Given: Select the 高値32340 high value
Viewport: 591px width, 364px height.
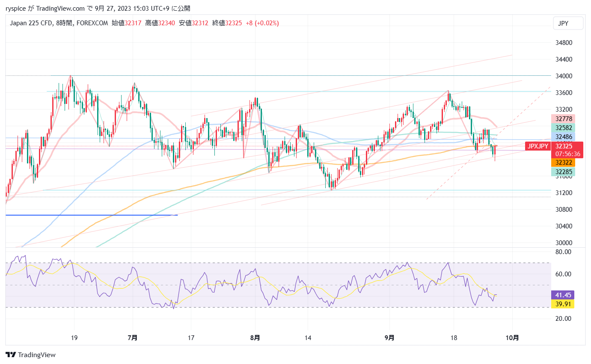Looking at the screenshot, I should tap(160, 23).
